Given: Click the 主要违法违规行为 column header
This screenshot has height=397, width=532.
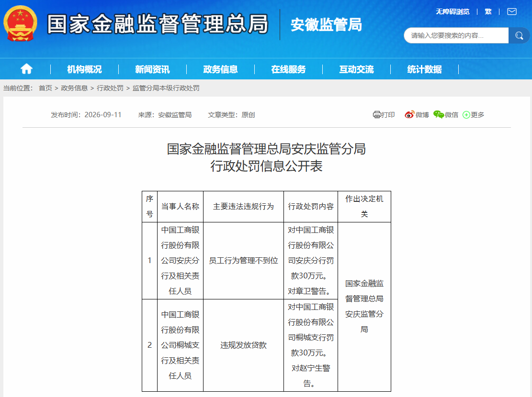Looking at the screenshot, I should point(243,207).
